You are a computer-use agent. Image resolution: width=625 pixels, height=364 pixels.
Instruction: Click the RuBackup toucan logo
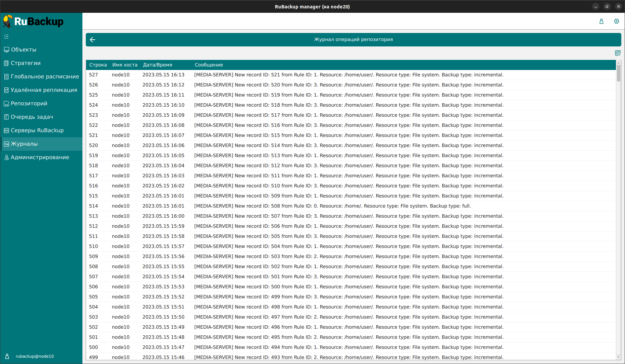tap(8, 21)
